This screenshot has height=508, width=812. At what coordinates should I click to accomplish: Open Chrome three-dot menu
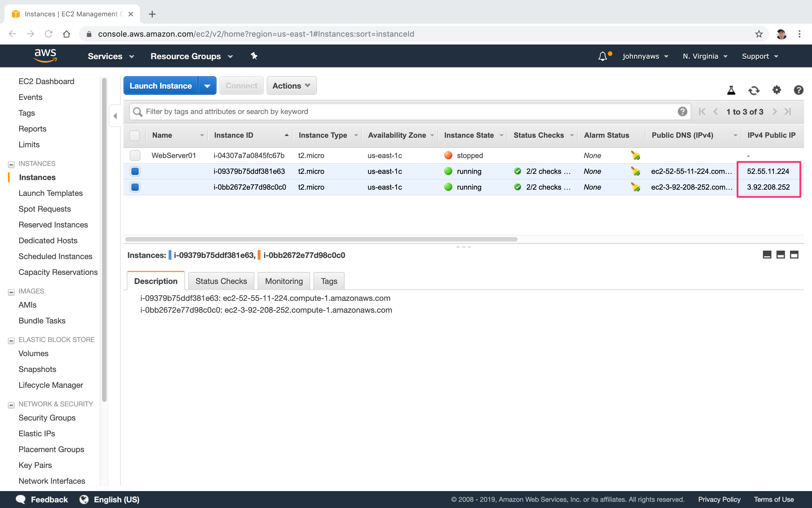[799, 34]
